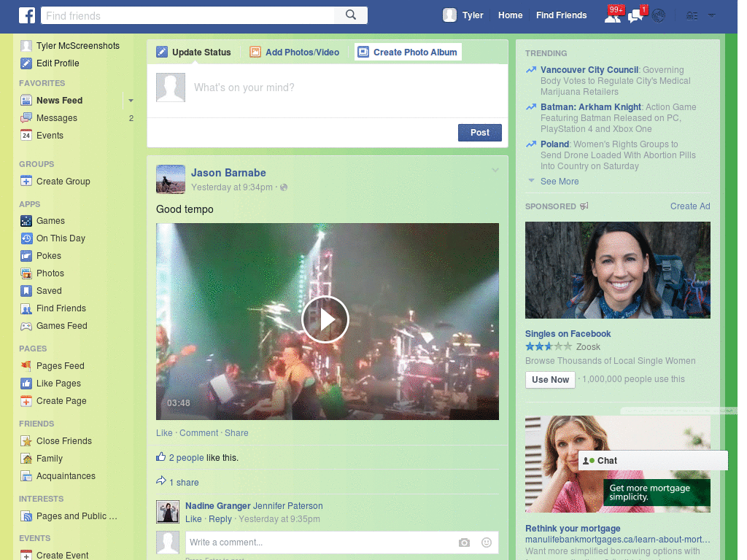
Task: Click the Facebook logo icon
Action: click(x=27, y=15)
